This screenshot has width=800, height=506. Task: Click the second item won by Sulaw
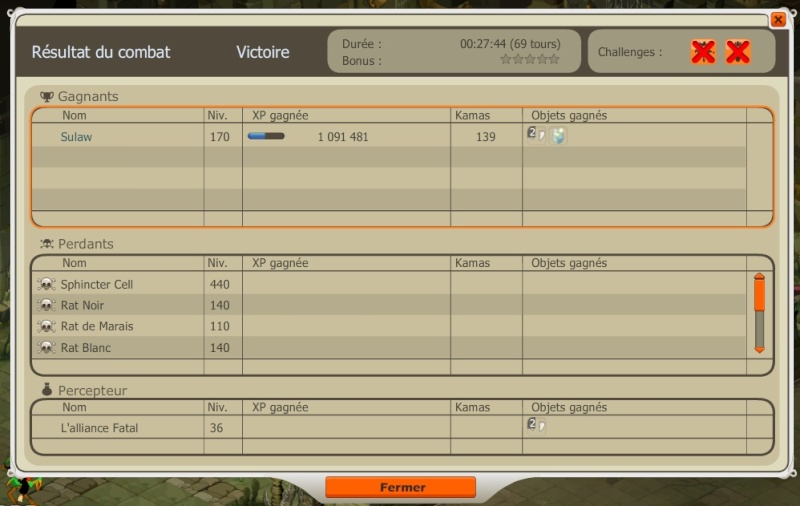[558, 136]
